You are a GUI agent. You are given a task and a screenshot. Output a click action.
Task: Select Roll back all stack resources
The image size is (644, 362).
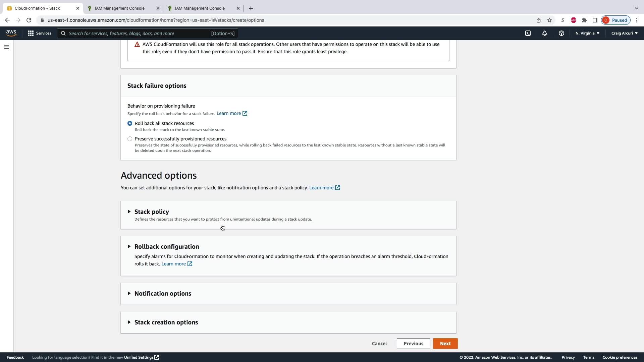pyautogui.click(x=130, y=123)
